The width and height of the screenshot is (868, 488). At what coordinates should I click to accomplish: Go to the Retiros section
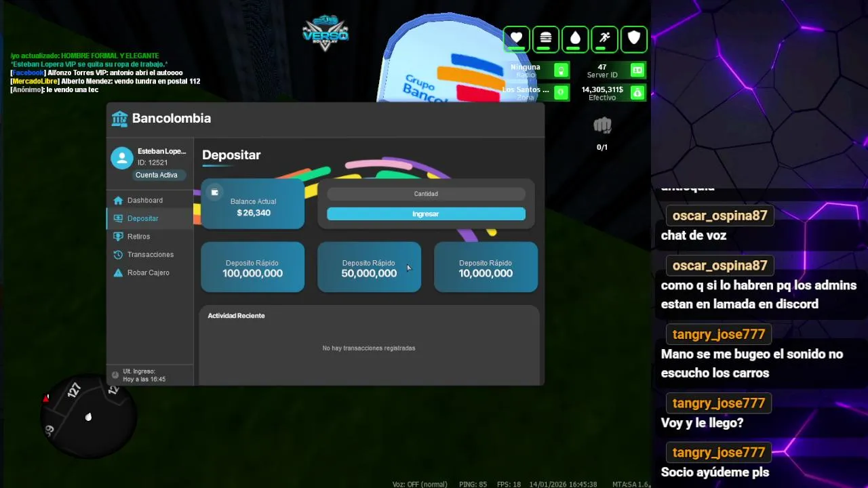coord(150,237)
